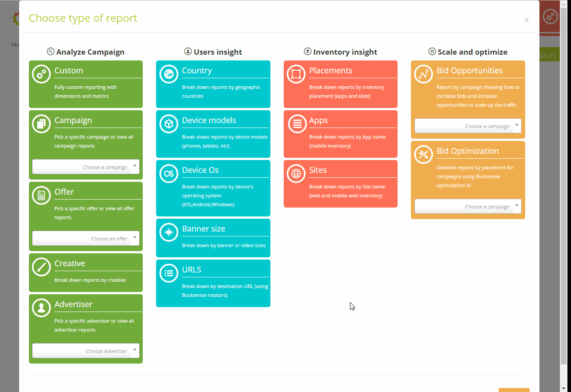
Task: Click the Campaign card title
Action: pos(73,120)
